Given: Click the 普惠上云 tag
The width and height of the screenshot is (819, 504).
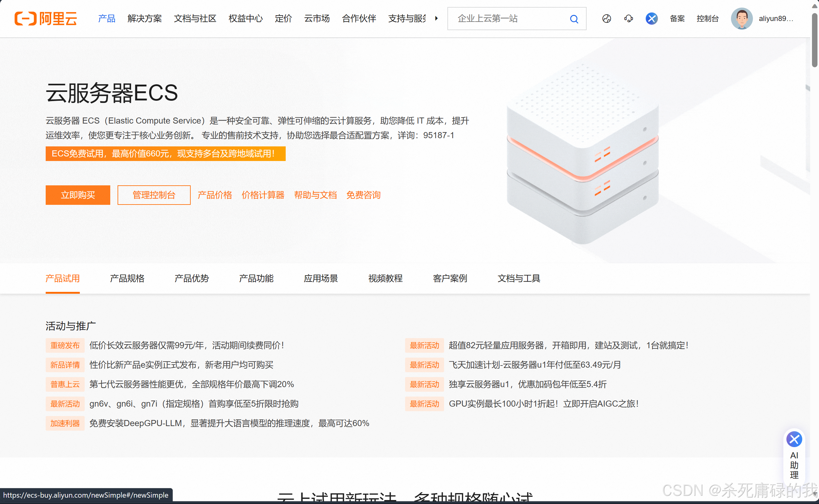Looking at the screenshot, I should click(x=65, y=384).
